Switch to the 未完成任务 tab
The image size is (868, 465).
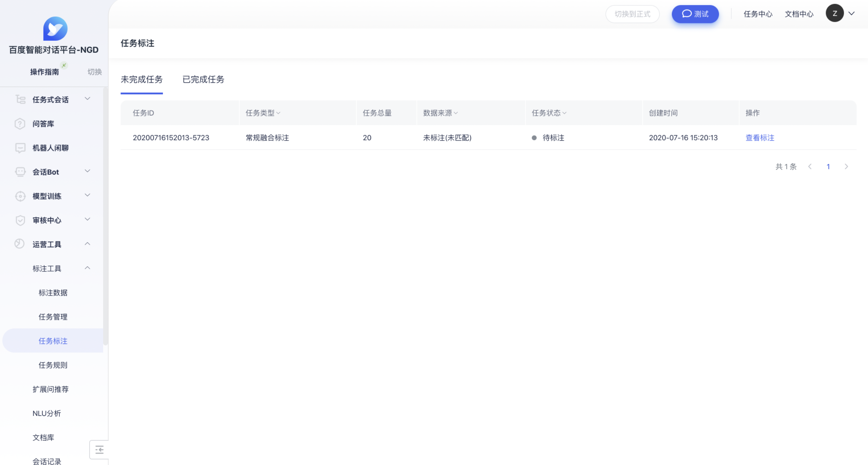141,79
